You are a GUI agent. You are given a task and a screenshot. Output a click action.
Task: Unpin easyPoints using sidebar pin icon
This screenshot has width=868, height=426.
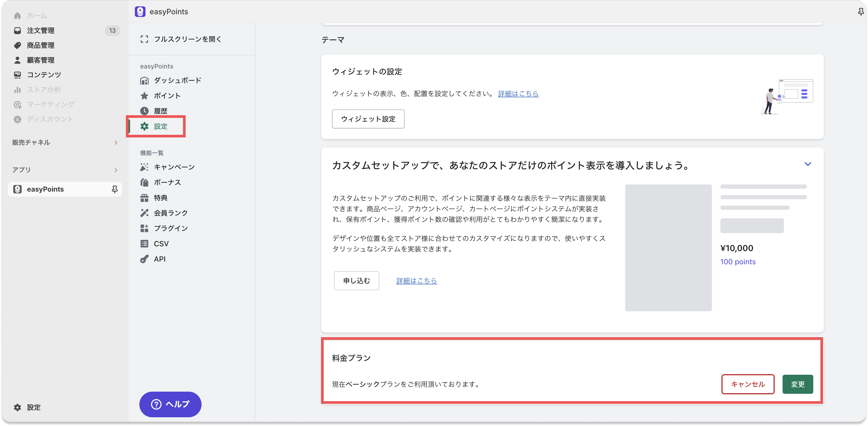[x=115, y=189]
